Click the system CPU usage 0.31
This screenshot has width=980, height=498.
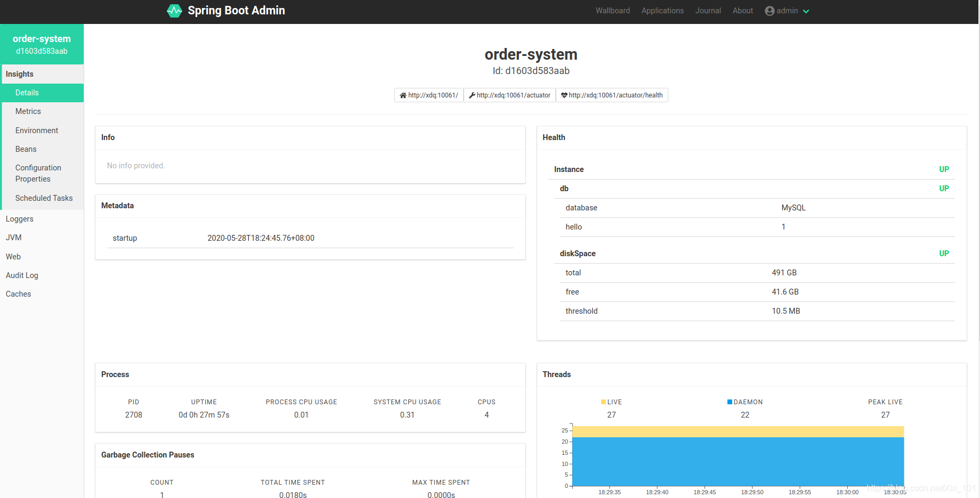coord(407,415)
